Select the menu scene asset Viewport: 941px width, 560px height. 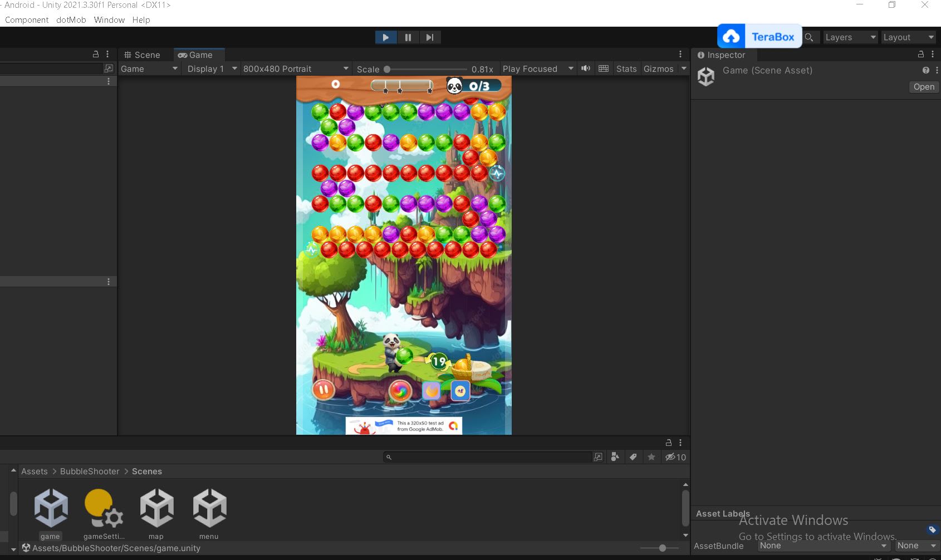209,513
